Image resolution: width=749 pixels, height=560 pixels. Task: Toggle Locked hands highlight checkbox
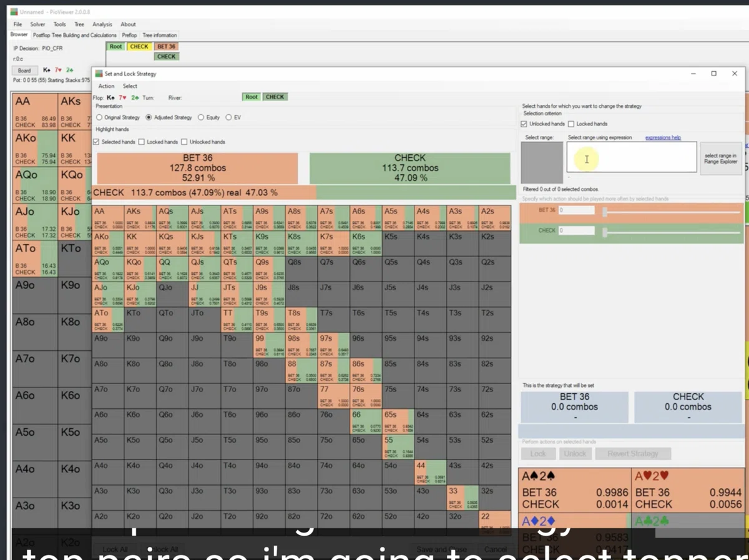[142, 142]
